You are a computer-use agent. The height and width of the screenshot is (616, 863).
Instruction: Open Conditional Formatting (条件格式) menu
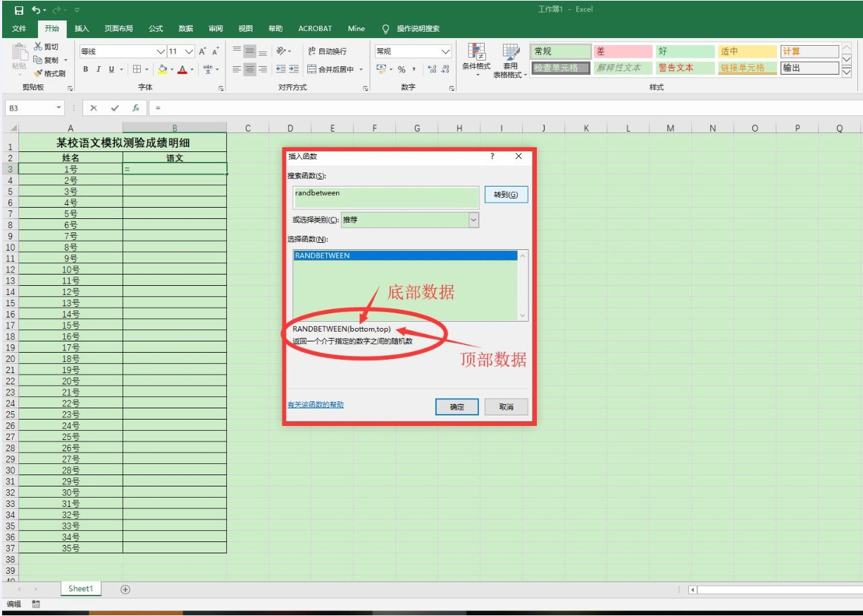click(476, 61)
